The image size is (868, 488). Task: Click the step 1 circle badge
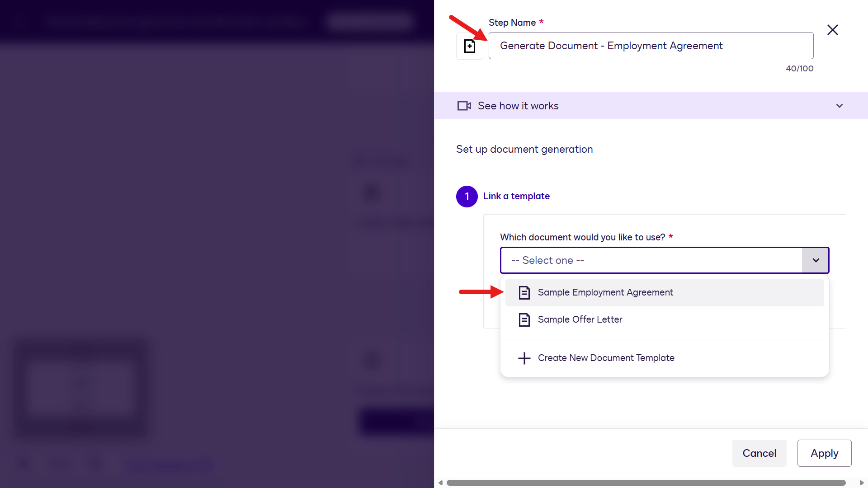[x=467, y=197]
